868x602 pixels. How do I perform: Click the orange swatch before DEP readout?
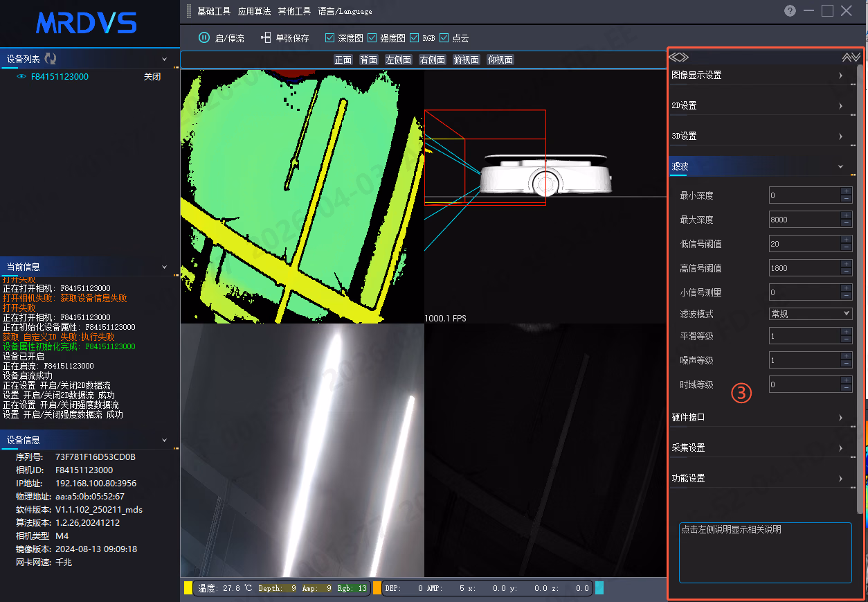coord(377,588)
